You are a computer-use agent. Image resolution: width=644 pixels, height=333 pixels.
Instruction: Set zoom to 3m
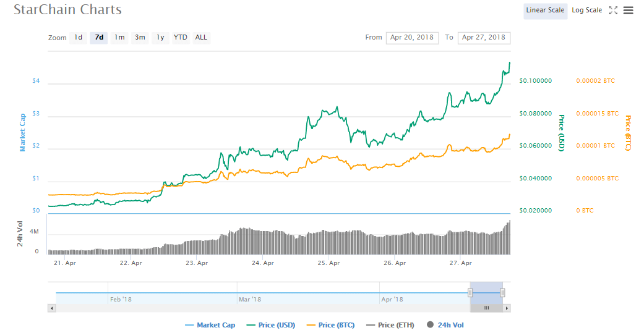[x=140, y=38]
